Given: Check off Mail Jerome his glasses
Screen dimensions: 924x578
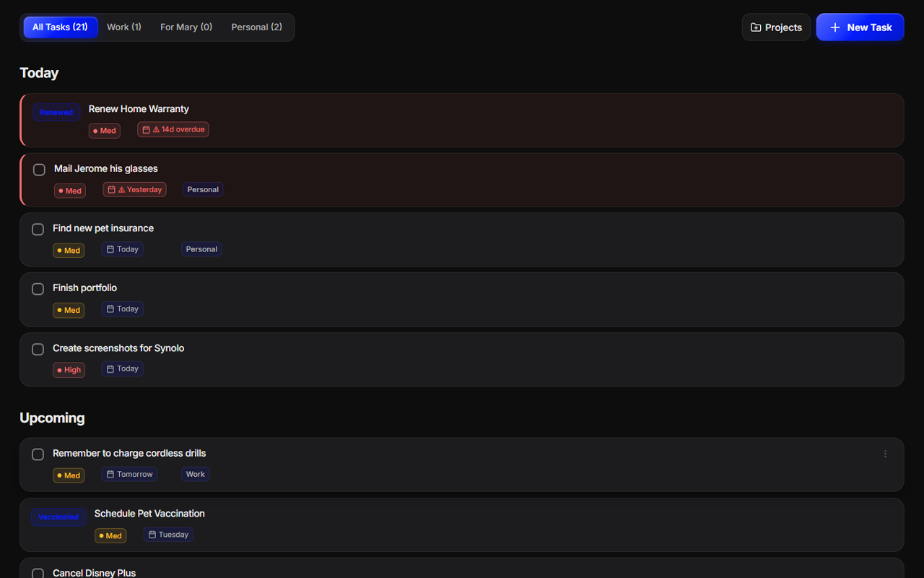Looking at the screenshot, I should pyautogui.click(x=39, y=170).
